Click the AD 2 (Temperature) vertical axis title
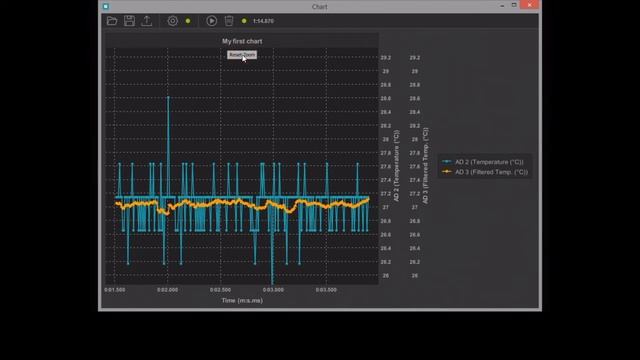This screenshot has width=640, height=360. click(396, 166)
